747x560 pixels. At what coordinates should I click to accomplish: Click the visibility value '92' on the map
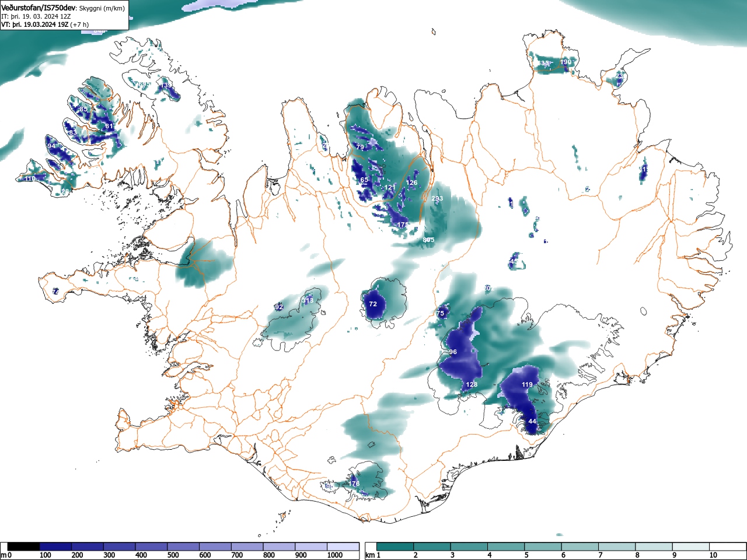[278, 307]
